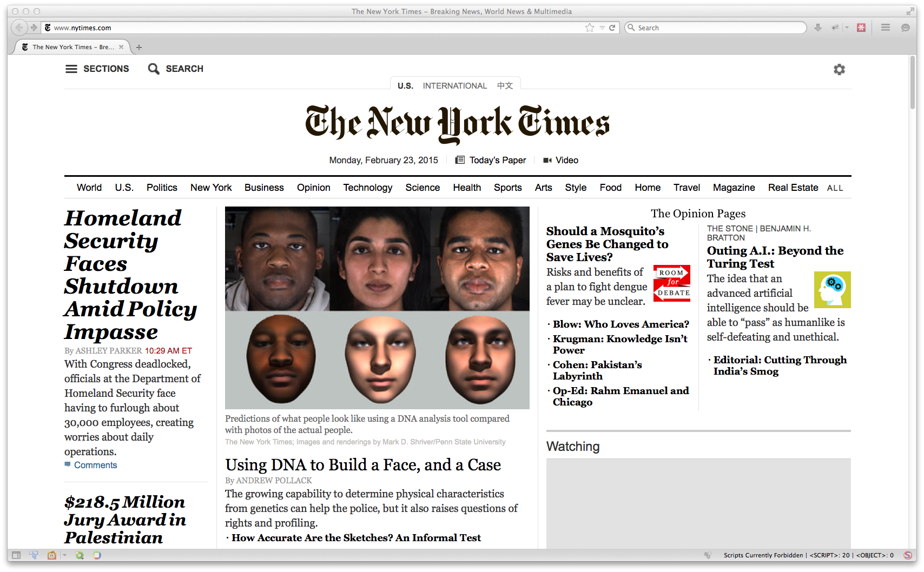Open the SECTIONS menu
924x572 pixels.
point(97,69)
